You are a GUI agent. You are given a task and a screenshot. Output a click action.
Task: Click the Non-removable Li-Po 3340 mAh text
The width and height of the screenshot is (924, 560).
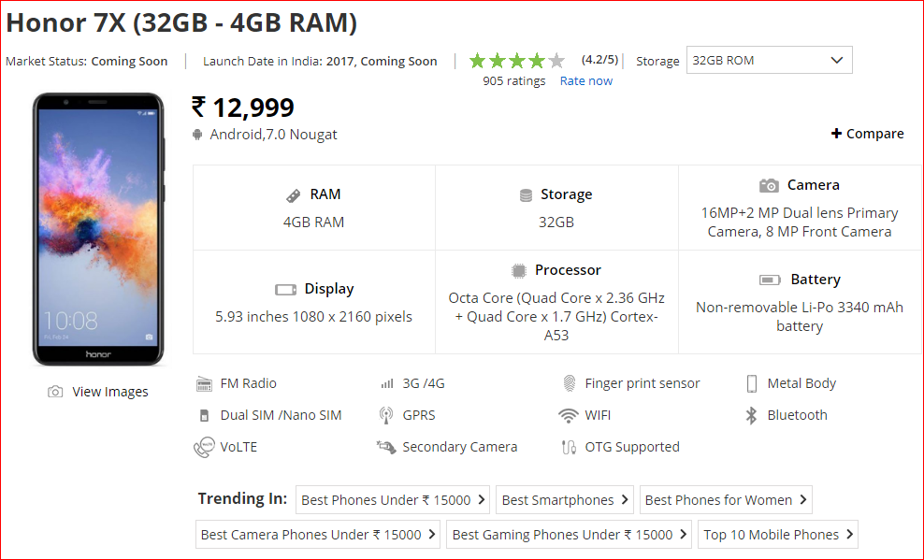click(x=800, y=317)
